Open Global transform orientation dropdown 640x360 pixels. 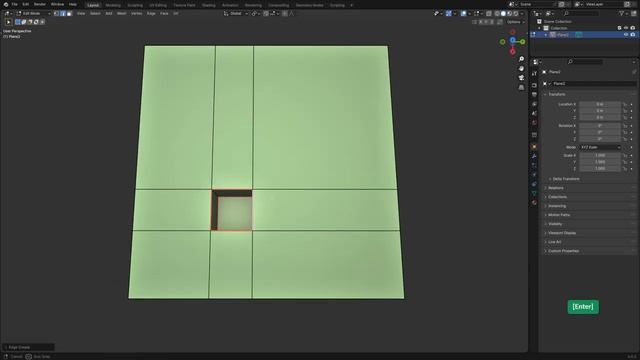click(236, 13)
